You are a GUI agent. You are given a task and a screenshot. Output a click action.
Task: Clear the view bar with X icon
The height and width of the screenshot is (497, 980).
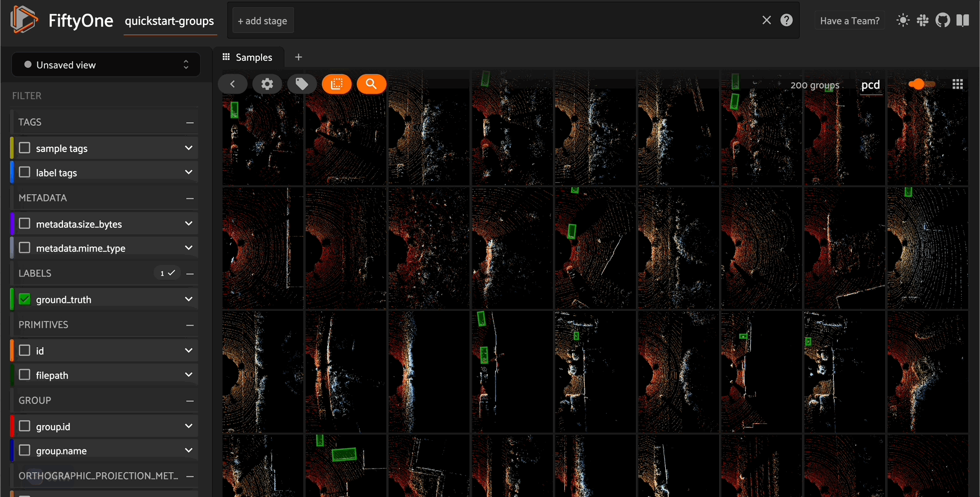click(767, 20)
